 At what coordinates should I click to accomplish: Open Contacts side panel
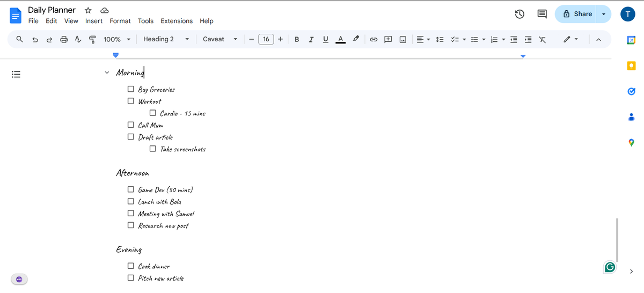click(631, 117)
